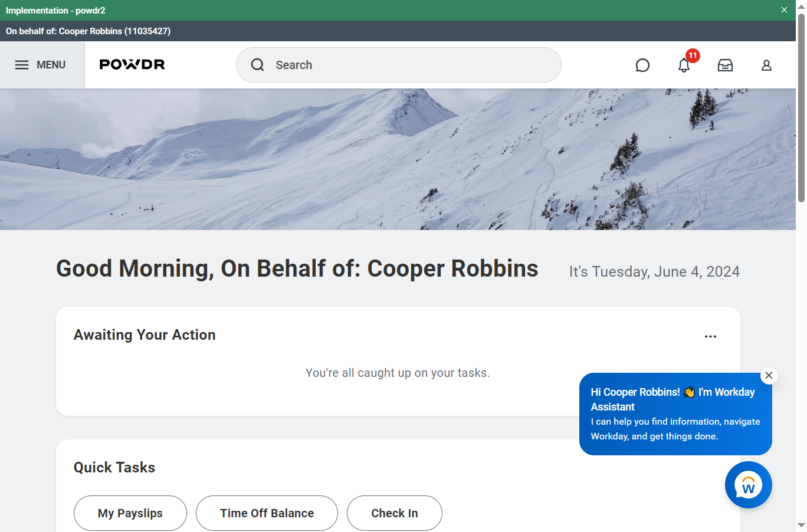The image size is (807, 532).
Task: Click the vertical page scrollbar thumb
Action: point(801,107)
